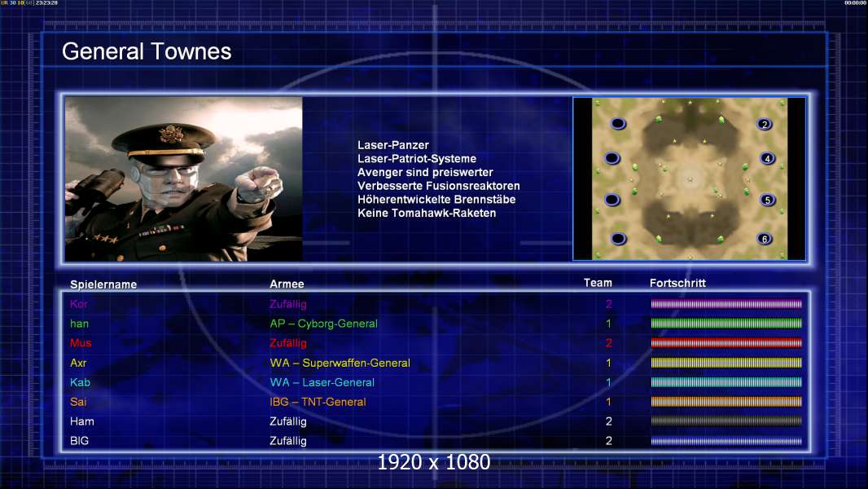Click Ham's team number 2
Image resolution: width=868 pixels, height=489 pixels.
click(609, 421)
